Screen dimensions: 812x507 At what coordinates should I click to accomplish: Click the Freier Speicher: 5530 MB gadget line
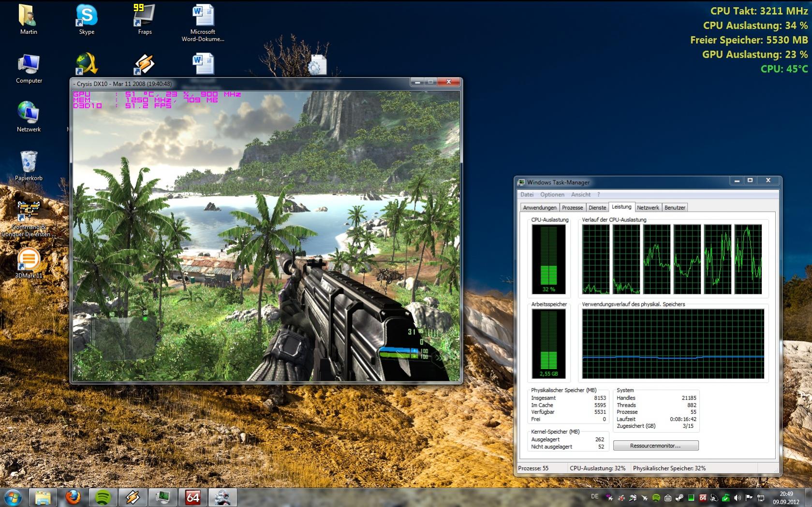pyautogui.click(x=749, y=40)
